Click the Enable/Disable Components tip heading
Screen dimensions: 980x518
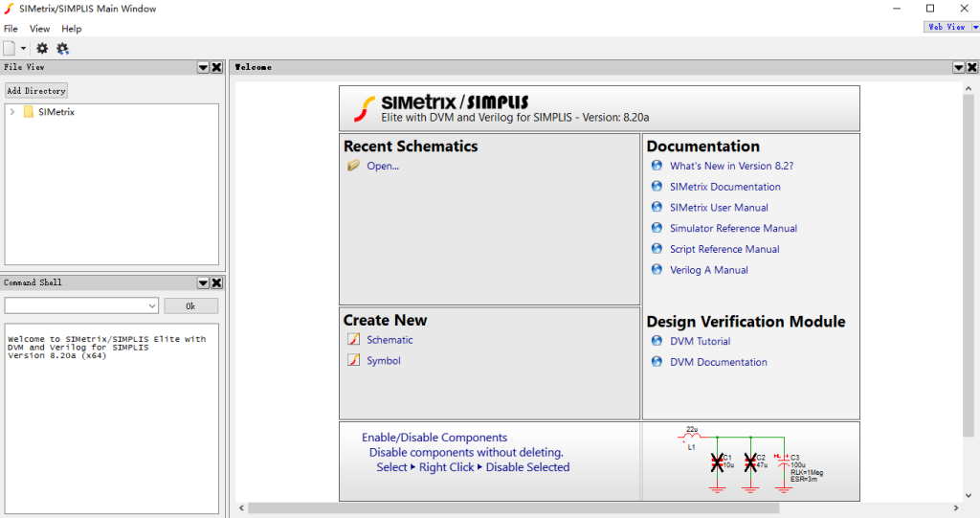pos(434,438)
